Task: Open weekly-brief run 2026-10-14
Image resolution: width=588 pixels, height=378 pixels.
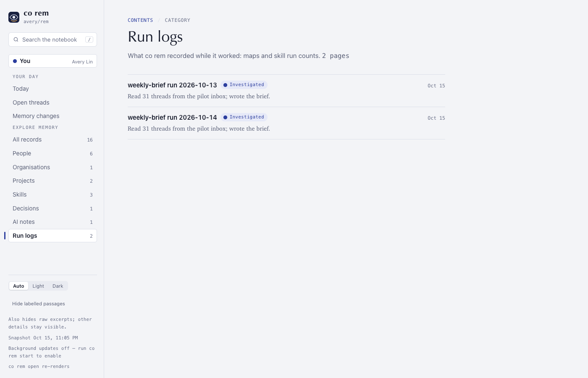Action: (x=172, y=117)
